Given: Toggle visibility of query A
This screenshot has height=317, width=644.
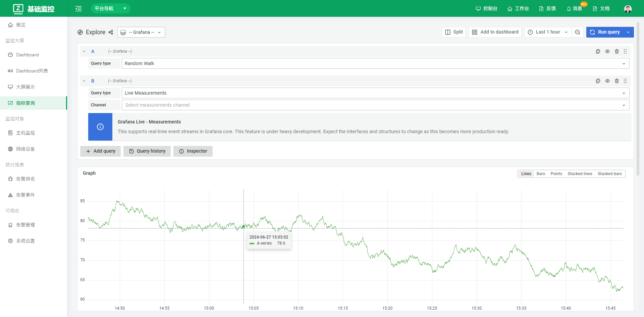Looking at the screenshot, I should pos(607,51).
